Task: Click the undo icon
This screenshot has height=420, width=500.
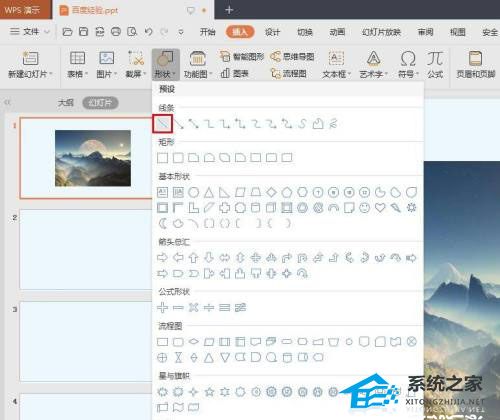Action: 149,32
